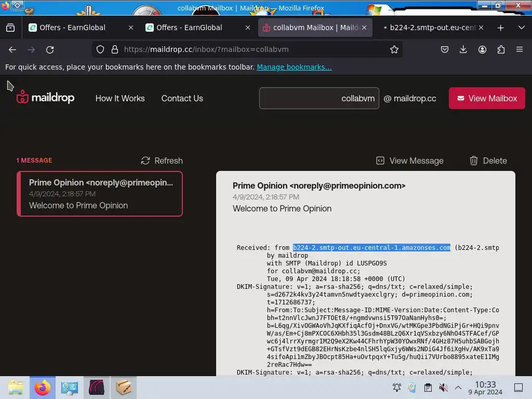Switch to the second Offers - EarnGlobal tab

(x=198, y=28)
